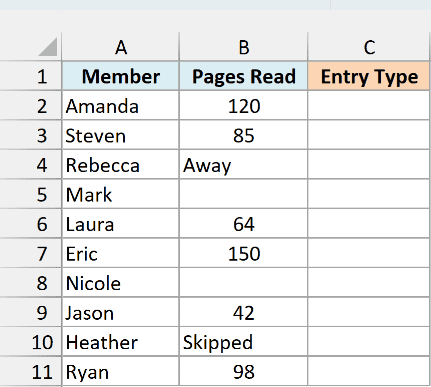This screenshot has height=387, width=431.
Task: Select row 10 header
Action: (31, 342)
